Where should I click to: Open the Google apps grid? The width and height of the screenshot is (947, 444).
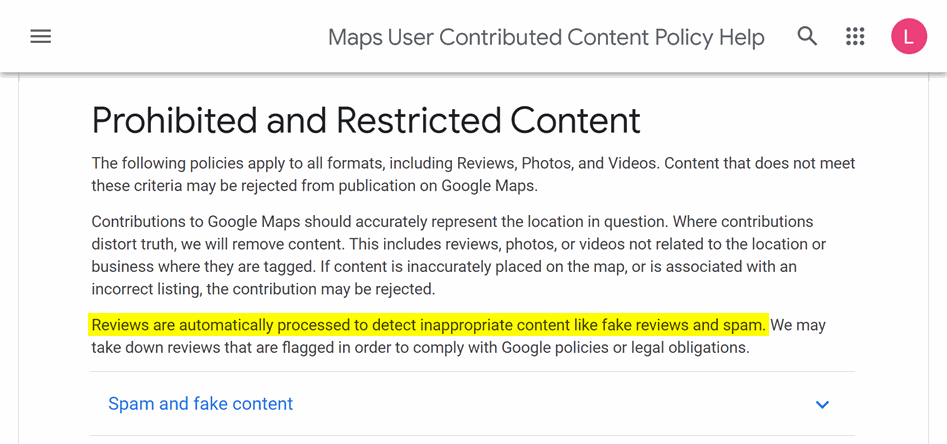coord(855,37)
